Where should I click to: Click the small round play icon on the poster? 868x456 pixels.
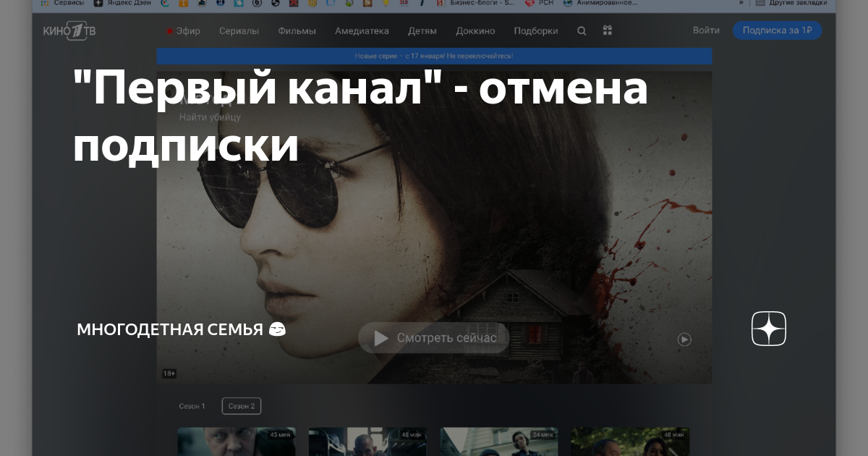[x=684, y=339]
